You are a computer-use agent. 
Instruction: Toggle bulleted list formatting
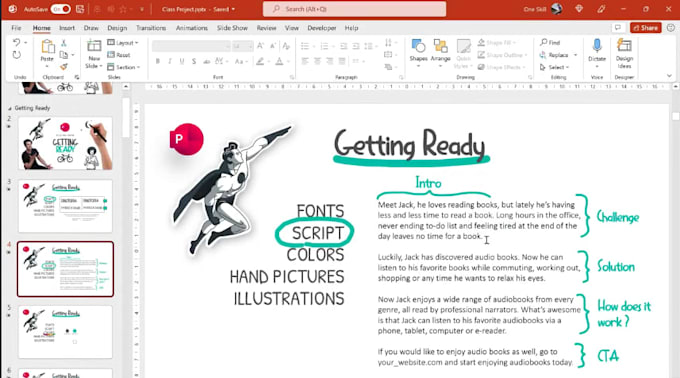pyautogui.click(x=304, y=46)
